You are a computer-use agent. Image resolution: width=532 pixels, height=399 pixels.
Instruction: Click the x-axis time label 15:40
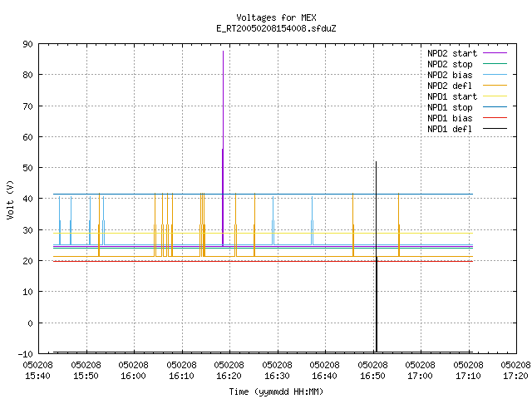click(x=37, y=376)
